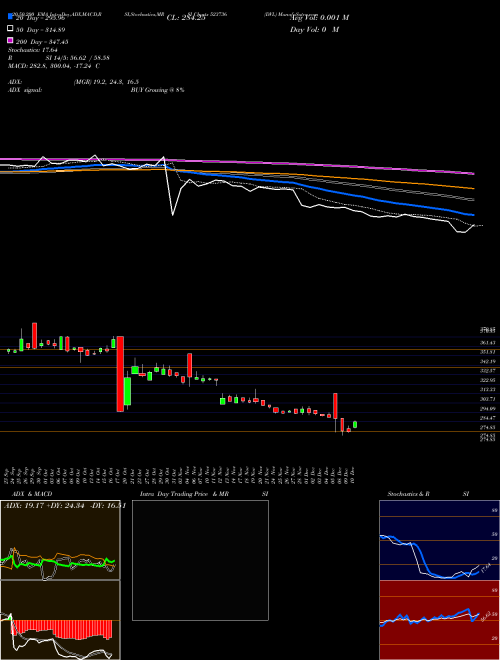Click the 'Stochastics: 17.64' reading
500x660 pixels.
tap(33, 50)
